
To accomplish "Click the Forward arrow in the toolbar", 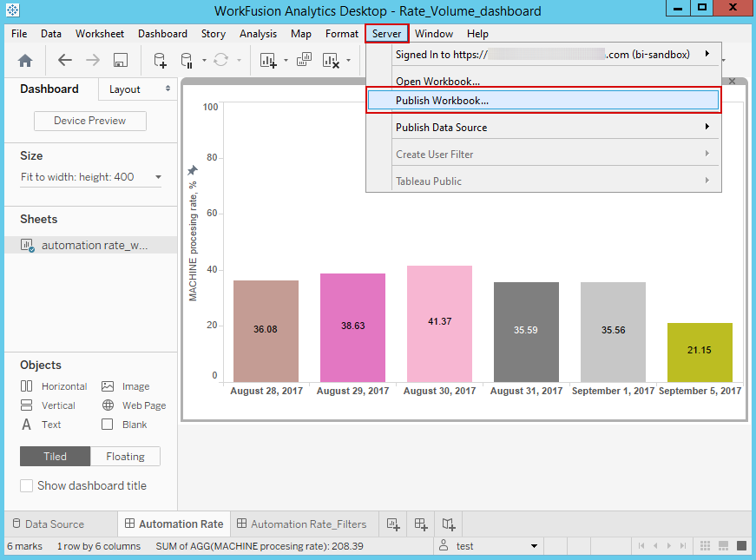I will pos(93,60).
